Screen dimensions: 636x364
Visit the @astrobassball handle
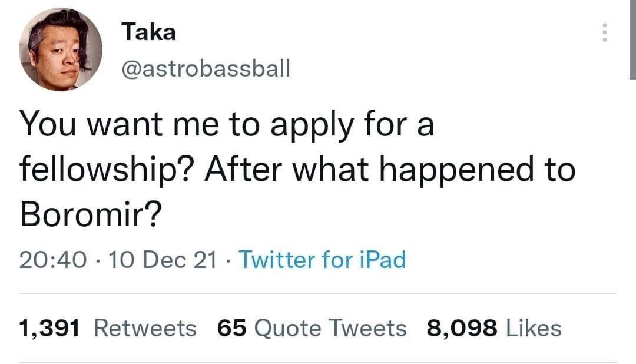pos(206,69)
